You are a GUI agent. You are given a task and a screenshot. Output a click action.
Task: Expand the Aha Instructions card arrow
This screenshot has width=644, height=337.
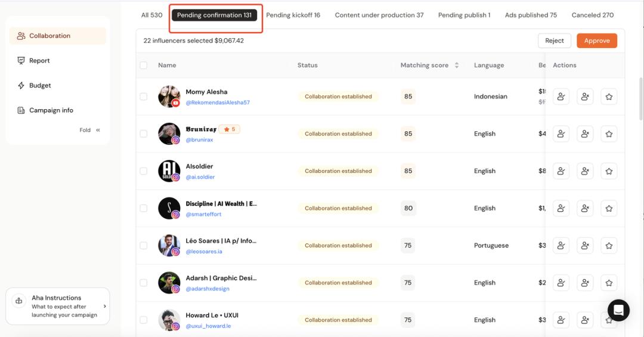click(105, 306)
